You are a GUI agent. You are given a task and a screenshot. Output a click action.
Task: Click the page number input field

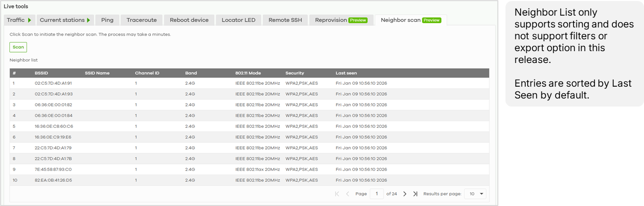pyautogui.click(x=377, y=194)
